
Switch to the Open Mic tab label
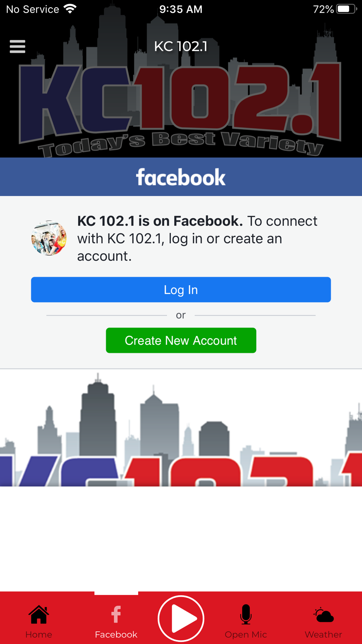pos(246,635)
